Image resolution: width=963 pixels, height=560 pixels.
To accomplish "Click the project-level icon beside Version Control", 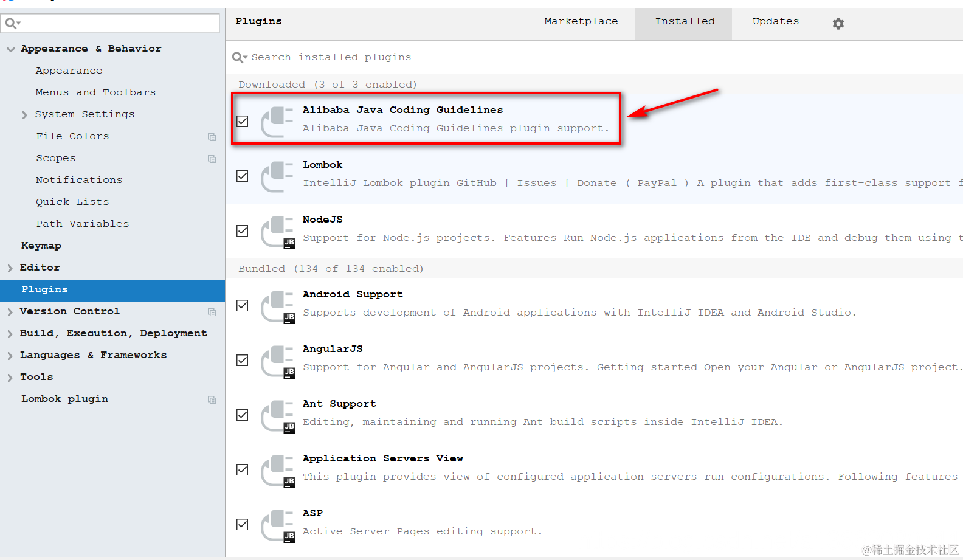I will (212, 312).
